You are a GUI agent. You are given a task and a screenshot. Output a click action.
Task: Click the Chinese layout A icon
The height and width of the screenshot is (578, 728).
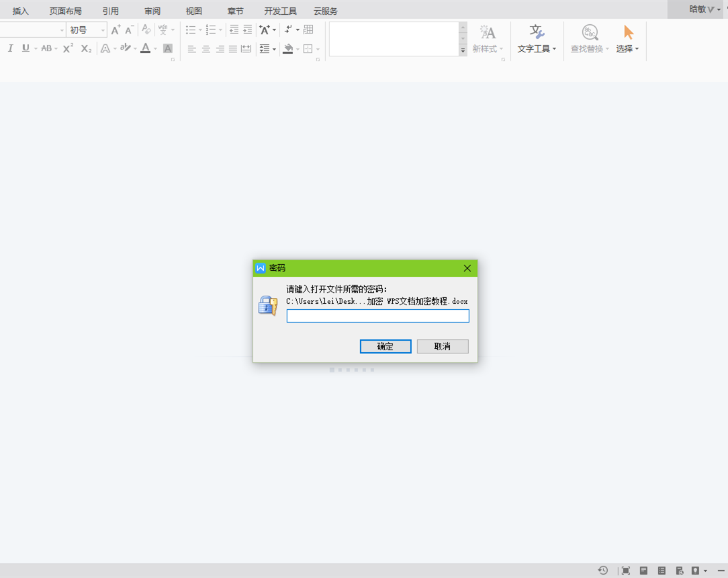point(265,30)
